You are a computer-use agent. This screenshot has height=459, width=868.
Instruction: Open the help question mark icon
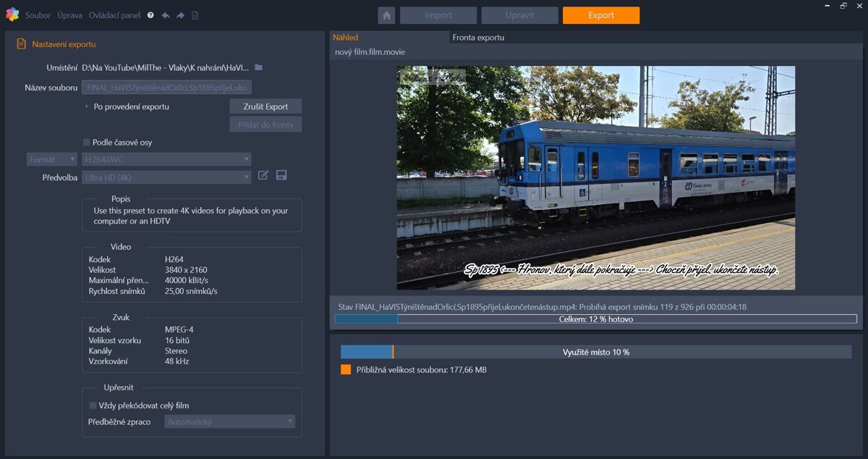point(150,15)
